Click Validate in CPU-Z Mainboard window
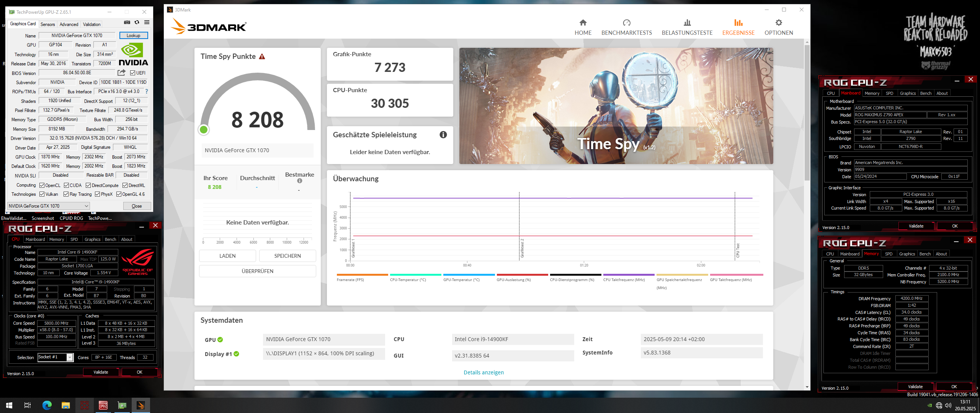The image size is (980, 413). tap(916, 226)
